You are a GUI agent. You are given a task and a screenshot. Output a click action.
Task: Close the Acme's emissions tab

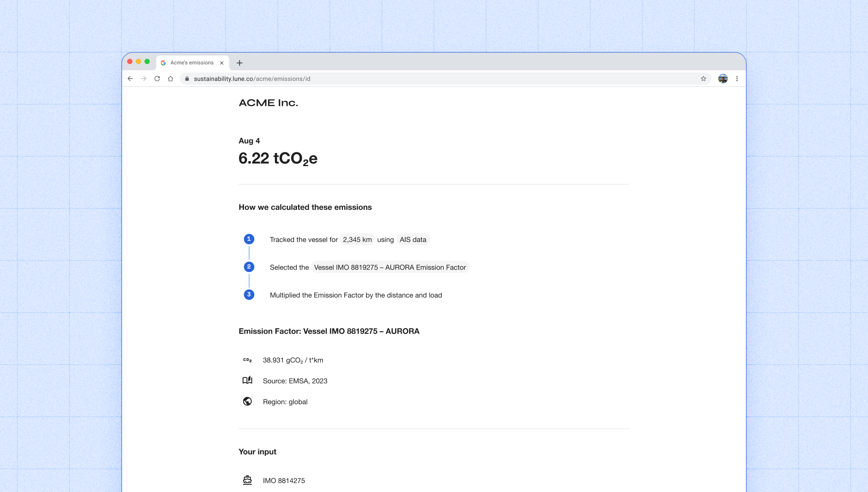(x=222, y=63)
